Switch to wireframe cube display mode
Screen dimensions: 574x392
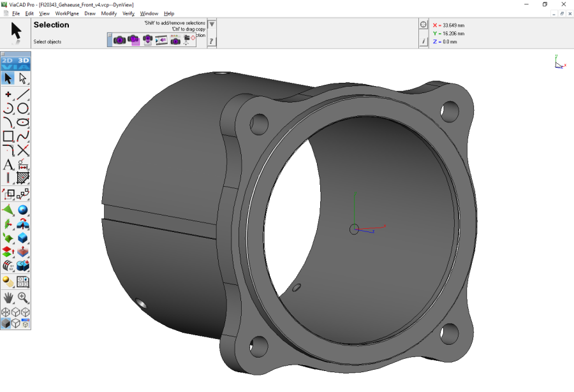point(6,312)
